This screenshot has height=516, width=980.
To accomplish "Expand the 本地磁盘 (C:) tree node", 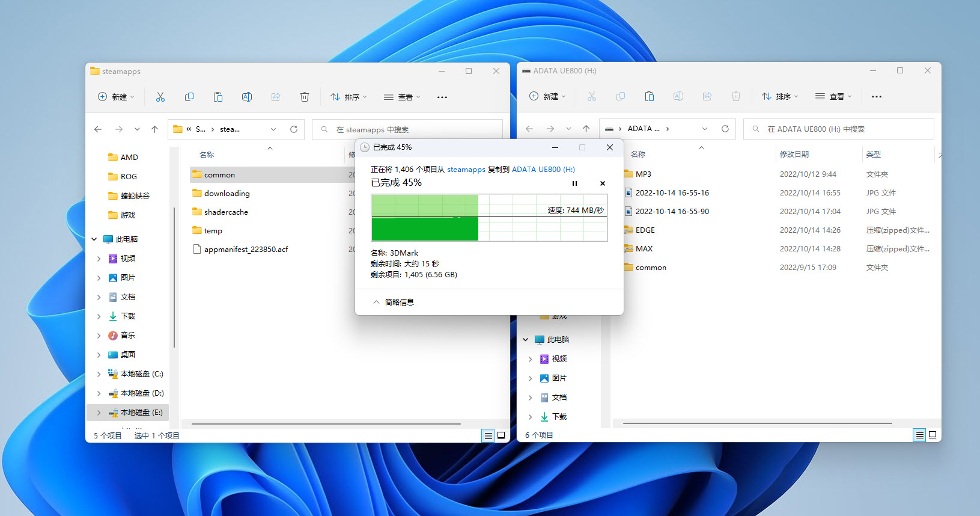I will [99, 374].
